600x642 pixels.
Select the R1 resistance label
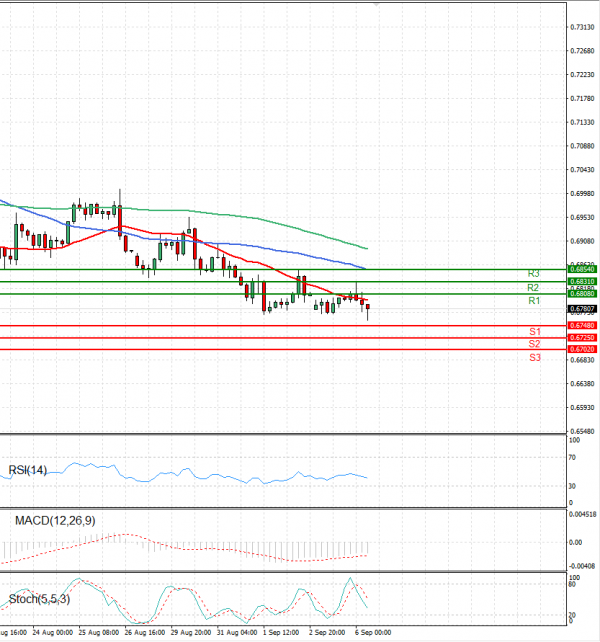pyautogui.click(x=534, y=301)
